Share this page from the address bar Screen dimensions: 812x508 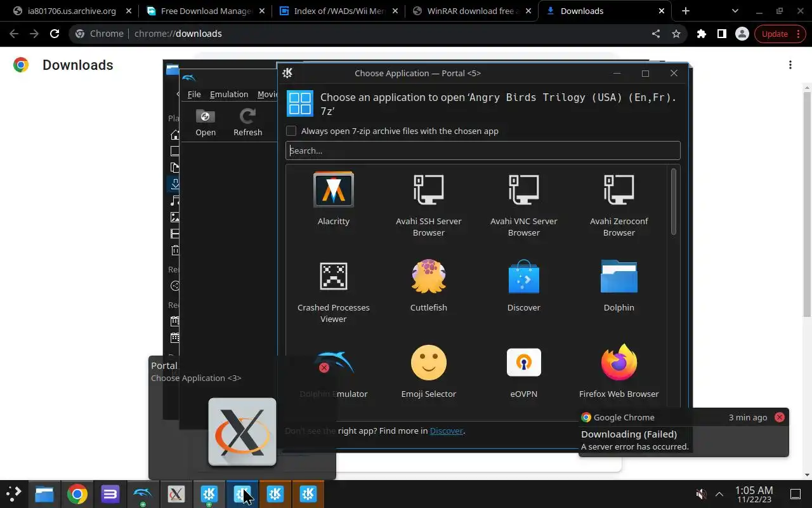(x=656, y=34)
